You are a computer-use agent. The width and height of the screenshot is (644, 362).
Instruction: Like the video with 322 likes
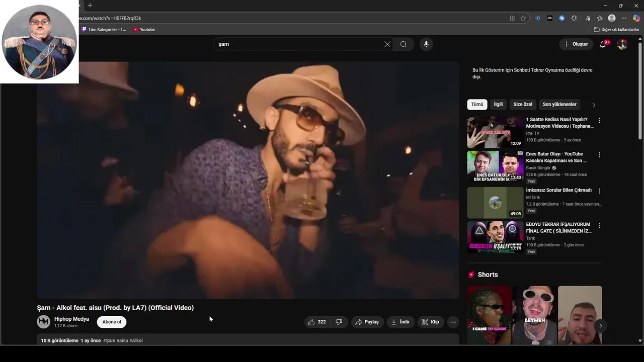(316, 322)
